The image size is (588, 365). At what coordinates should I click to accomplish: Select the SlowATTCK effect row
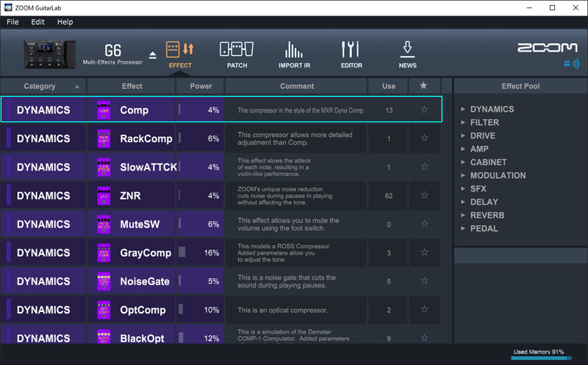pyautogui.click(x=220, y=167)
